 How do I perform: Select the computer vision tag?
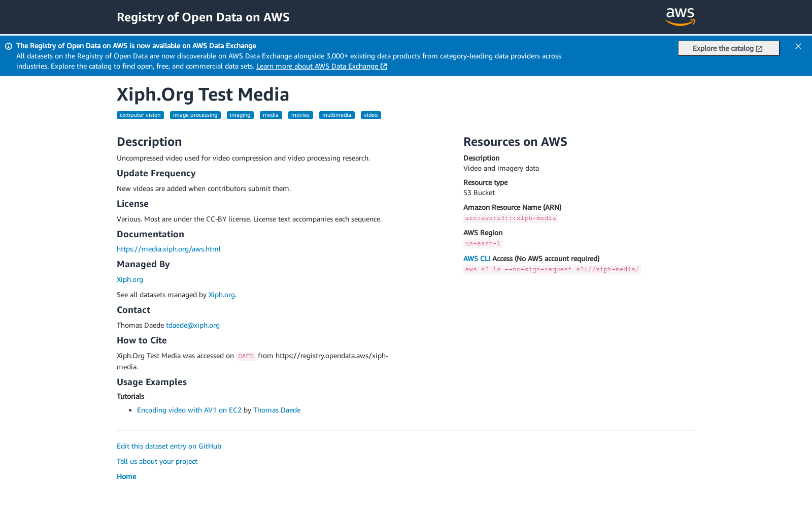(x=140, y=115)
